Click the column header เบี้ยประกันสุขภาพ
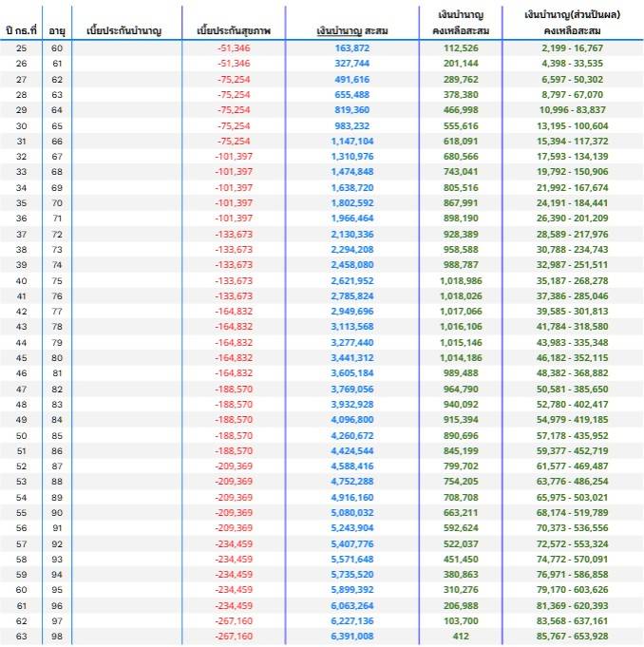Image resolution: width=644 pixels, height=647 pixels. [x=234, y=31]
